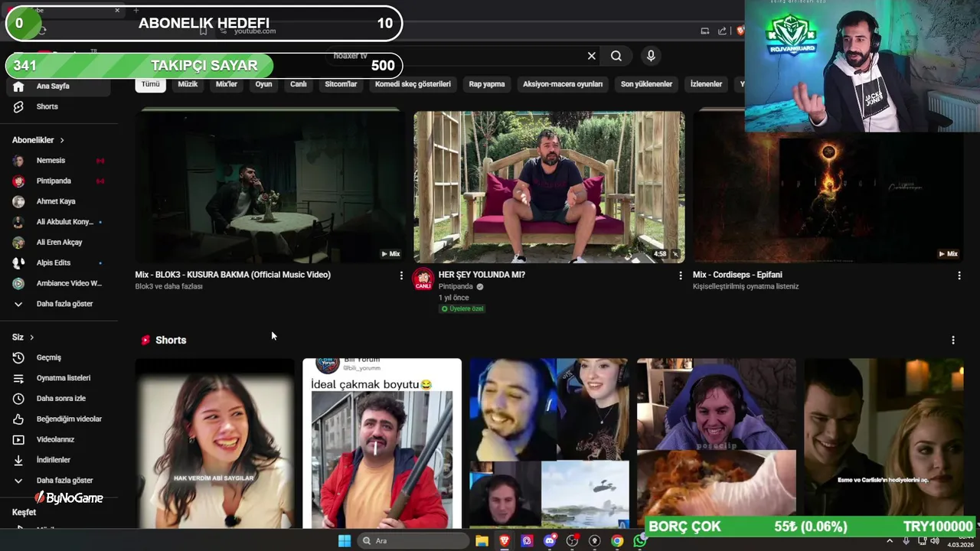Viewport: 980px width, 551px height.
Task: Select the Rap yapma chip
Action: [x=487, y=84]
